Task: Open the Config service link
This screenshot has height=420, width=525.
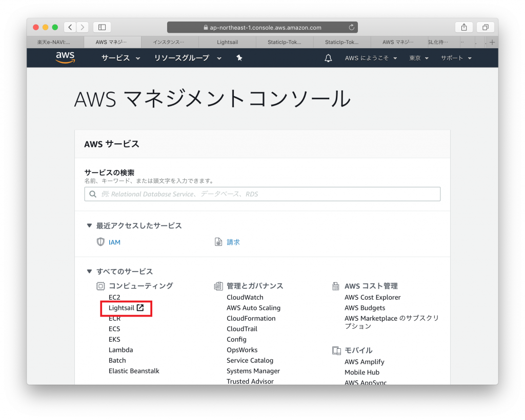Action: (x=236, y=339)
